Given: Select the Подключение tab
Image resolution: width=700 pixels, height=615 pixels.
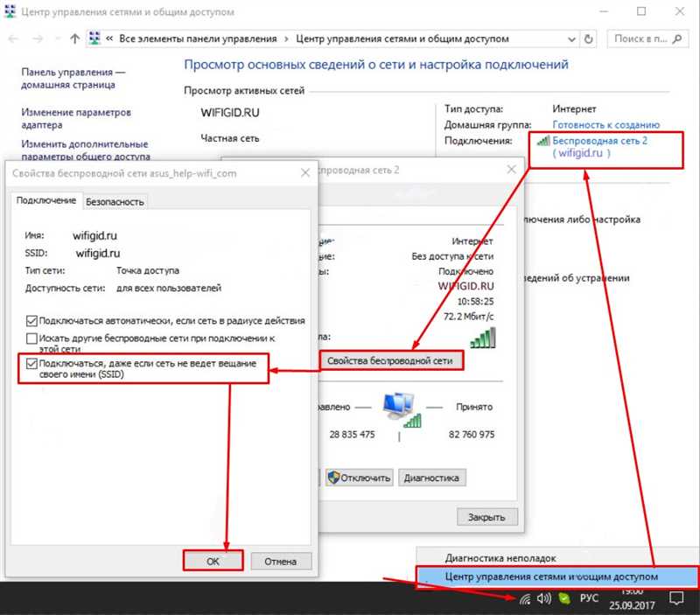Looking at the screenshot, I should (x=46, y=200).
